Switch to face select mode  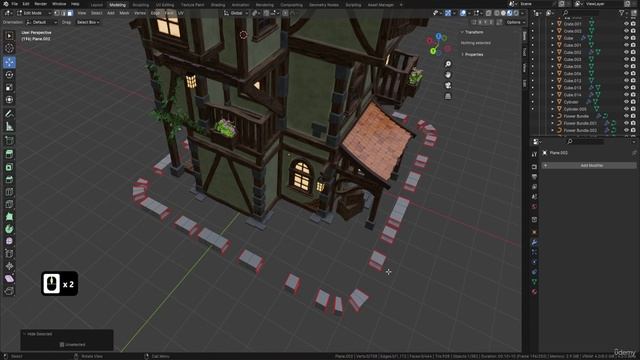click(x=70, y=13)
